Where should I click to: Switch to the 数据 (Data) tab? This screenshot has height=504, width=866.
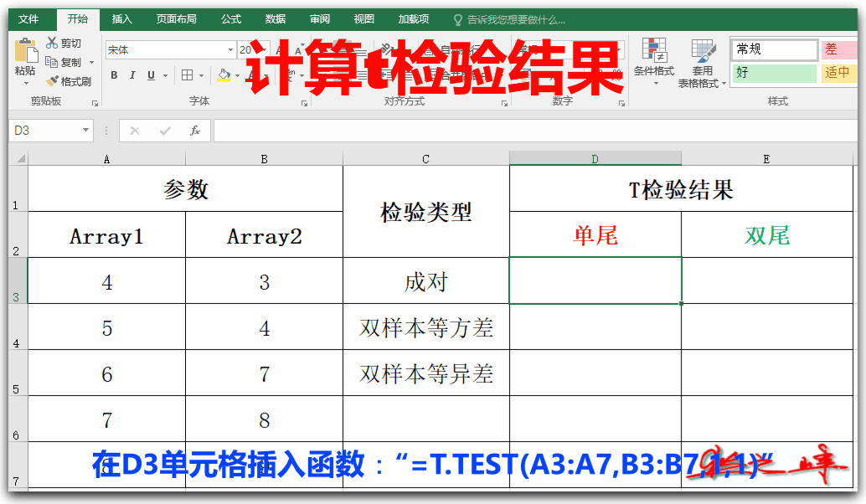(275, 19)
